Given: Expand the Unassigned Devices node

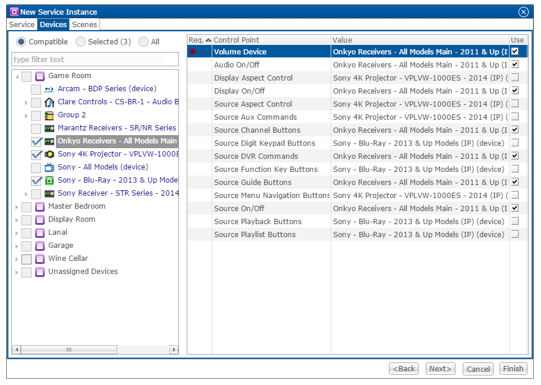Looking at the screenshot, I should 17,272.
